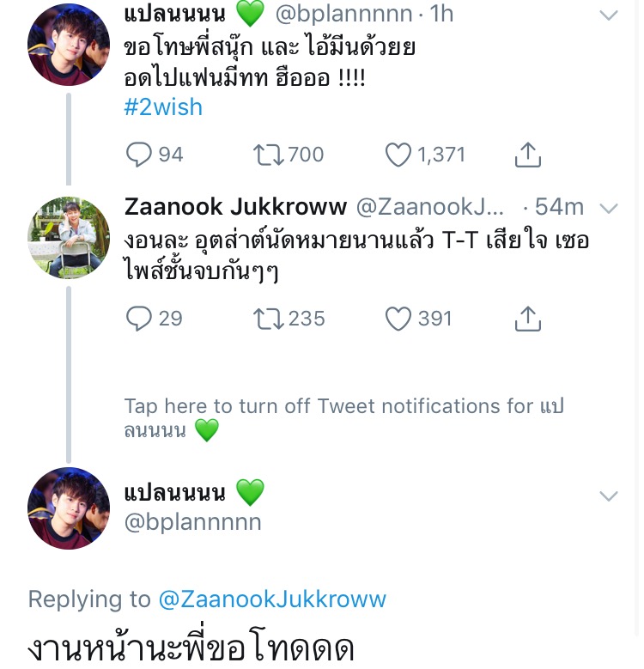Reply to Zaanook Jukkroww's tweet
Viewport: 644px width, 669px height.
[x=139, y=319]
